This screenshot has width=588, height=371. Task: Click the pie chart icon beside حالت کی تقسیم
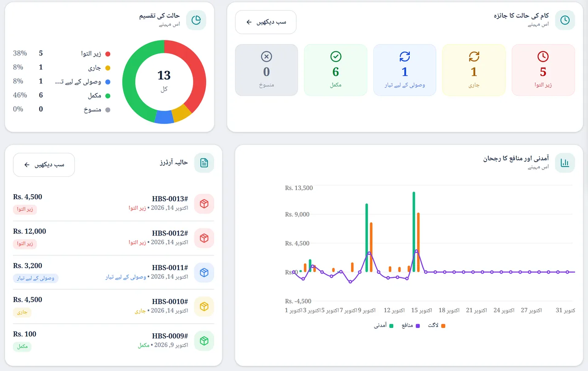click(196, 20)
